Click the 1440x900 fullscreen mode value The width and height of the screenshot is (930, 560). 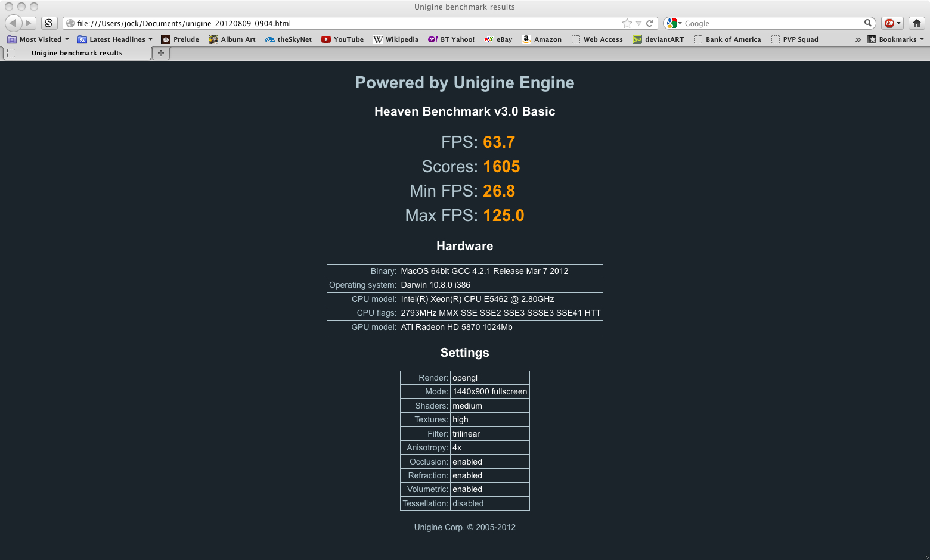click(490, 391)
